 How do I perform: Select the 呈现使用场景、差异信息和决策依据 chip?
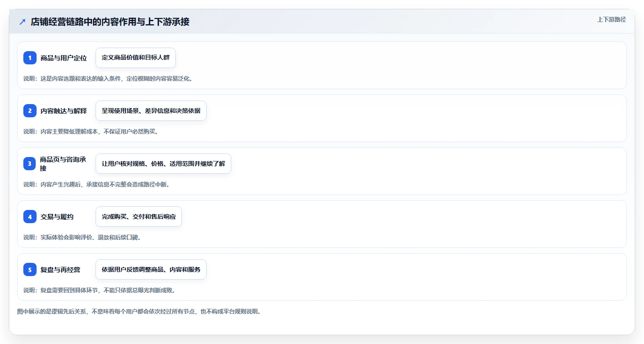[151, 111]
